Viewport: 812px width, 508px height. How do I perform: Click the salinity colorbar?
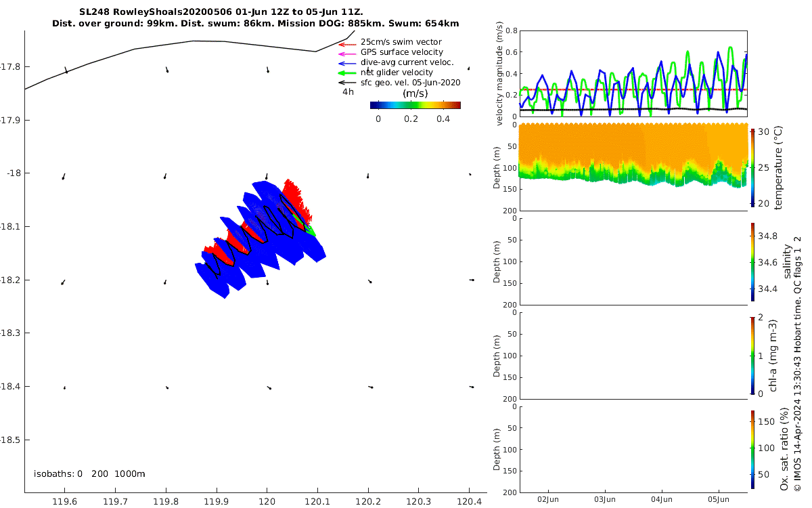tap(752, 261)
